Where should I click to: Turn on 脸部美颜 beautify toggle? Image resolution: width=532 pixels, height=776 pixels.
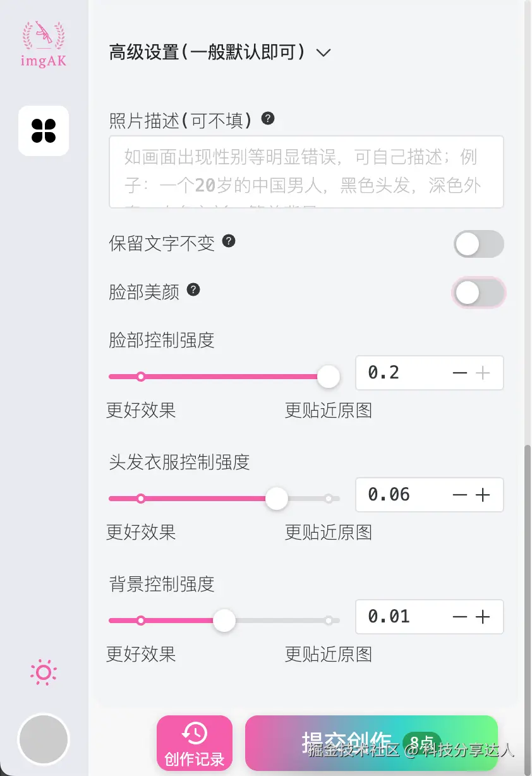tap(479, 293)
